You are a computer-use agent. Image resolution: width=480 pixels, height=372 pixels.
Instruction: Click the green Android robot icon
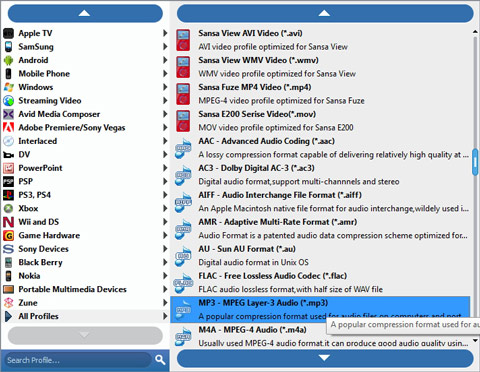8,60
